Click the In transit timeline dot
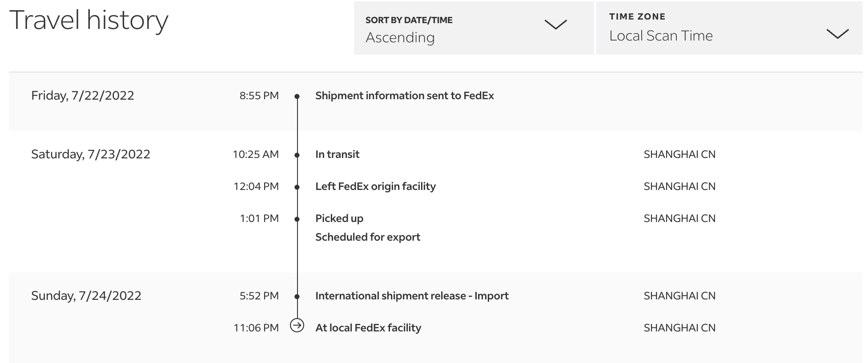Image resolution: width=868 pixels, height=363 pixels. (297, 155)
